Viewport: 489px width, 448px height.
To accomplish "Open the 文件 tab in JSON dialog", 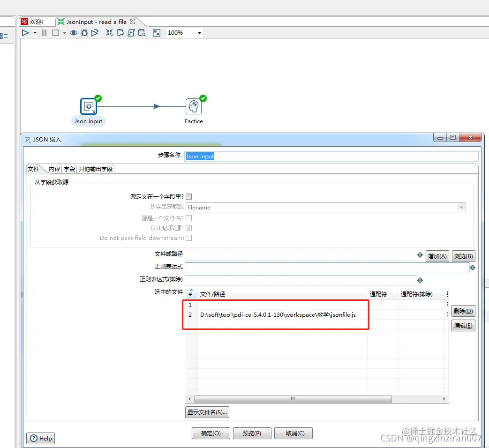I will tap(34, 169).
